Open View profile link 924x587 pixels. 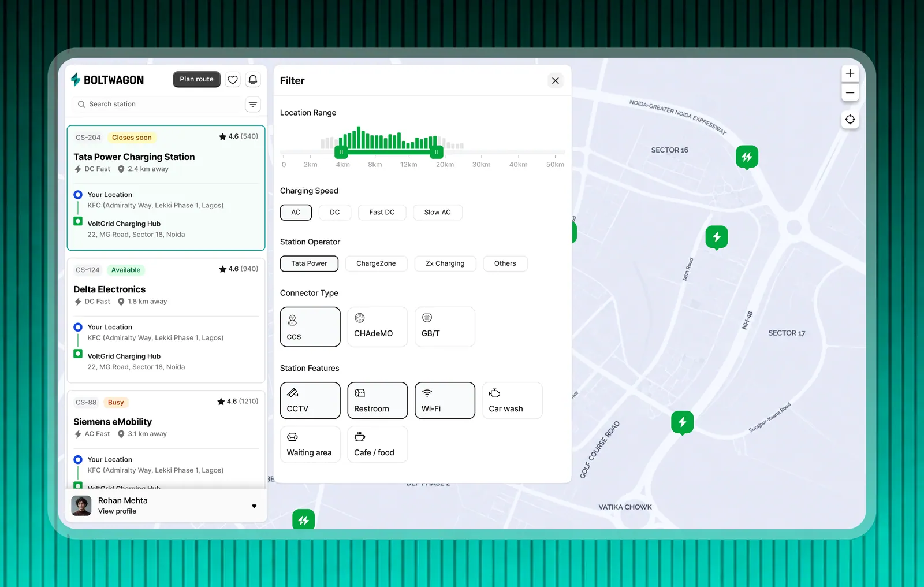117,511
